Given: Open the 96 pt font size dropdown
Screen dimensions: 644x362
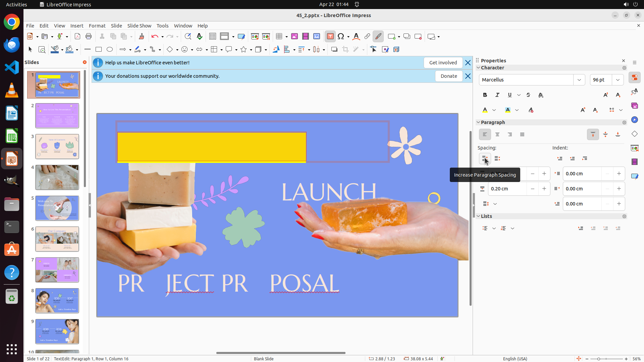Looking at the screenshot, I should (x=618, y=80).
